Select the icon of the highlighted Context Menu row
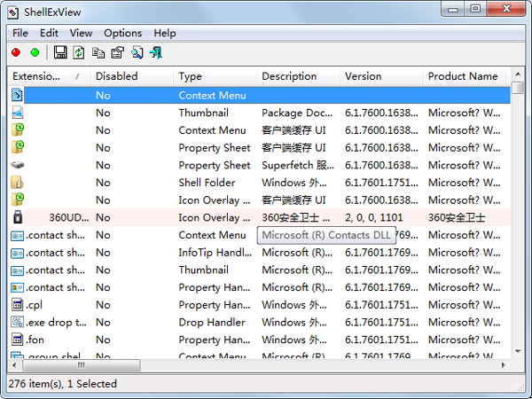 click(17, 95)
